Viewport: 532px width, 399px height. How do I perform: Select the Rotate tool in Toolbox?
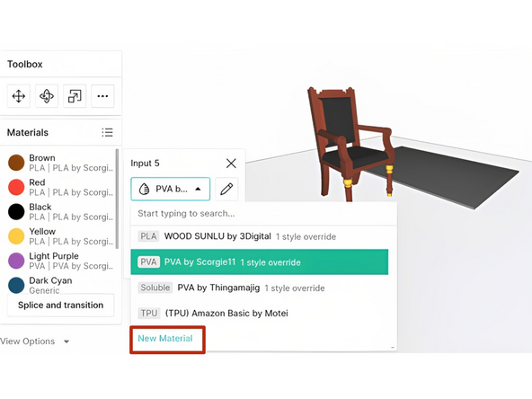pos(47,96)
